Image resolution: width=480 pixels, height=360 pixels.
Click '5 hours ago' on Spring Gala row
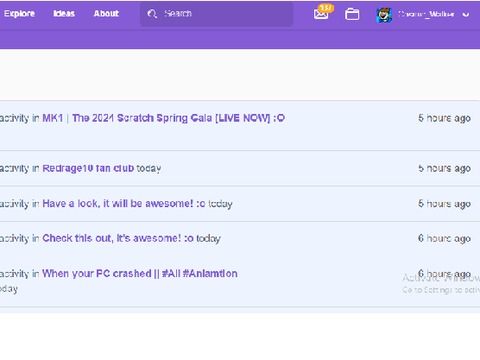pyautogui.click(x=444, y=118)
